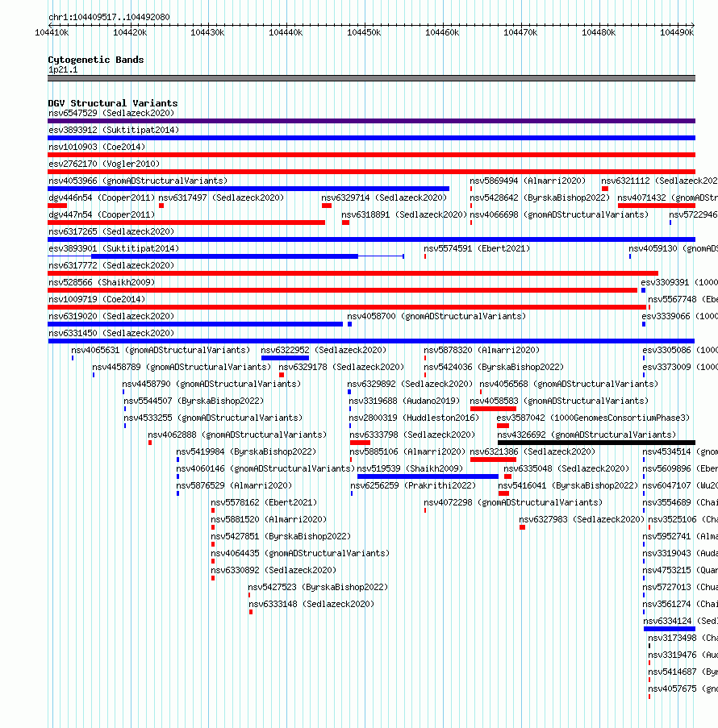
Task: Select esv3893901 (Suktitipat2014) label
Action: tap(114, 248)
